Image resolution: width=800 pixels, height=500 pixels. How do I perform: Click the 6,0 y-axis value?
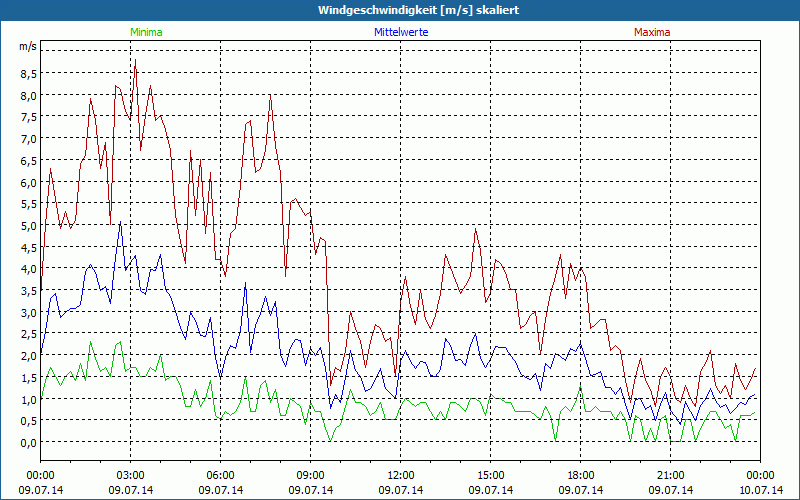pos(29,183)
